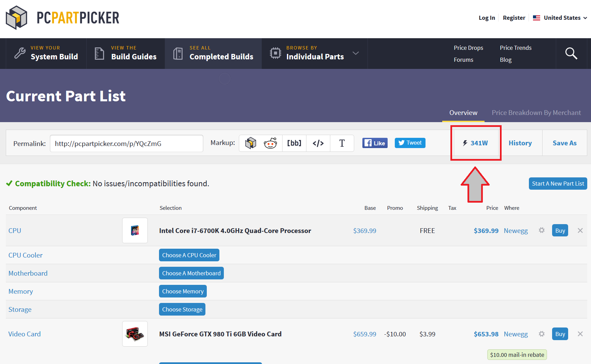The image size is (591, 364).
Task: Click Choose A CPU Cooler button
Action: pyautogui.click(x=189, y=255)
